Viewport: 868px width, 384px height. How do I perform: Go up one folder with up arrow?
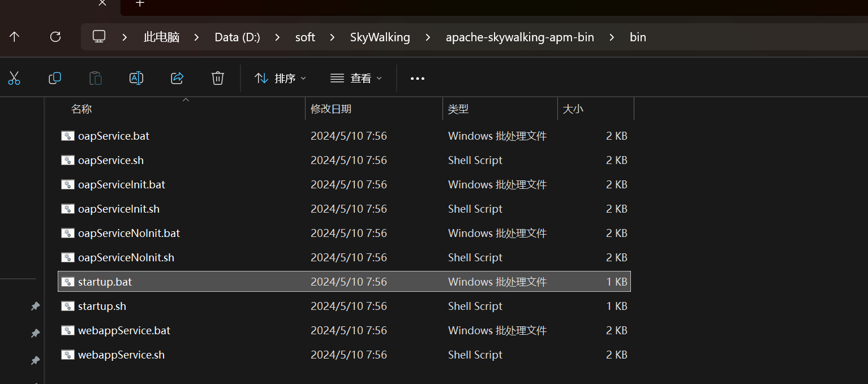15,37
